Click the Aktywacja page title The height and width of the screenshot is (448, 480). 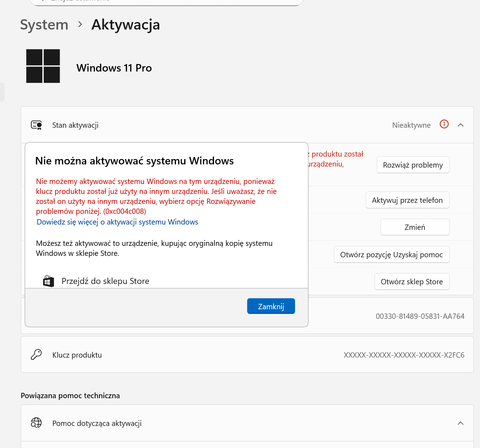click(x=126, y=25)
